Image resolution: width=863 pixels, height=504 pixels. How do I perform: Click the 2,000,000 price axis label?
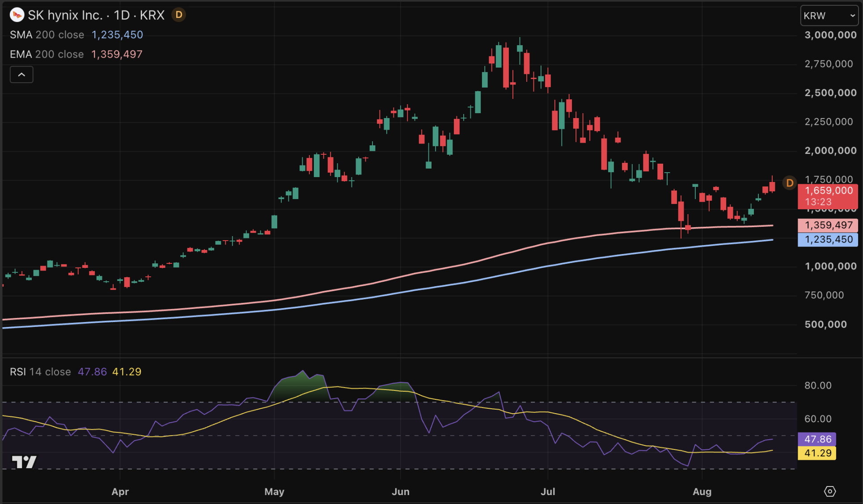[x=830, y=151]
